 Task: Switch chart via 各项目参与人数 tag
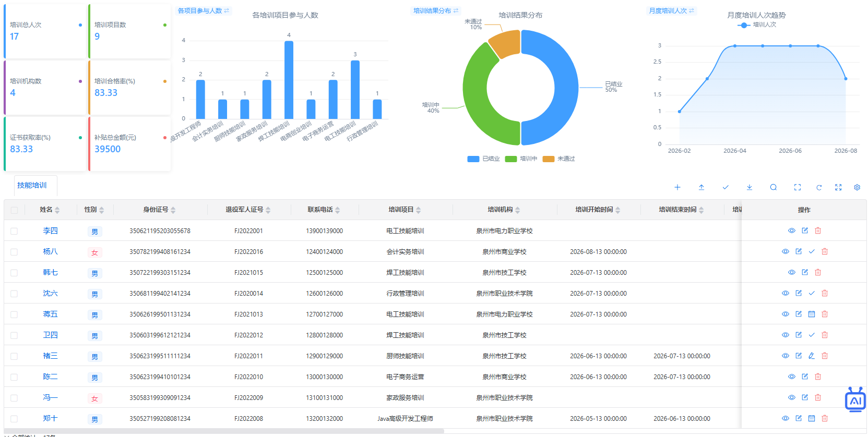[x=204, y=10]
